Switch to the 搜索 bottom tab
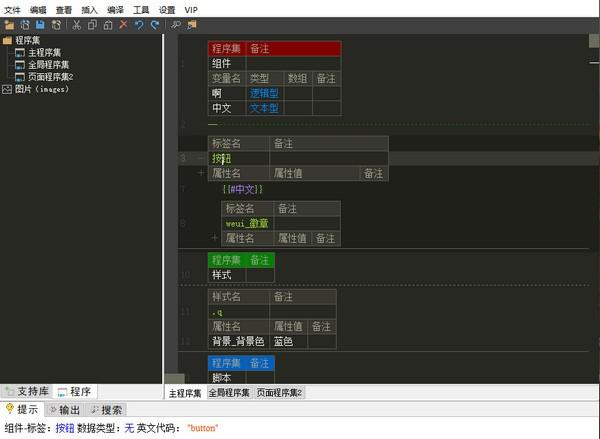The width and height of the screenshot is (600, 439). coord(107,410)
